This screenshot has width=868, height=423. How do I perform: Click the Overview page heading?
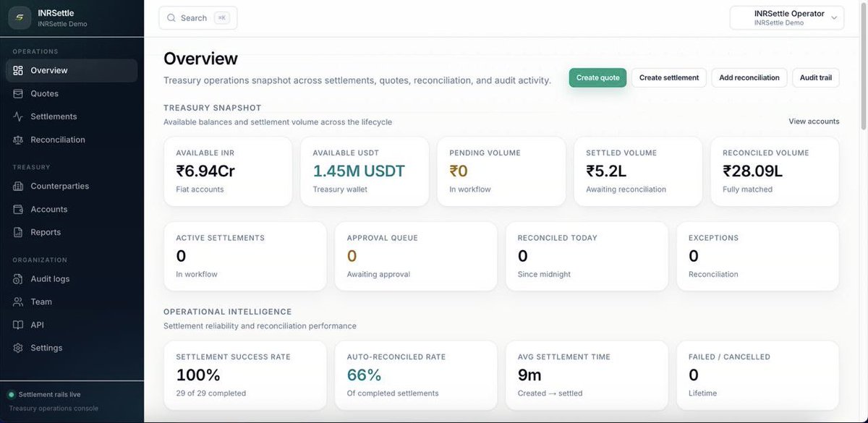pyautogui.click(x=200, y=59)
